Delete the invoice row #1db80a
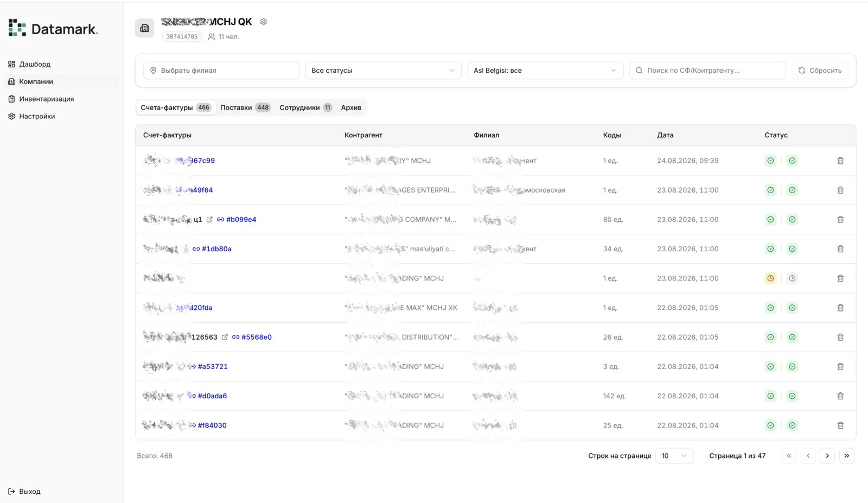868x503 pixels. point(840,249)
